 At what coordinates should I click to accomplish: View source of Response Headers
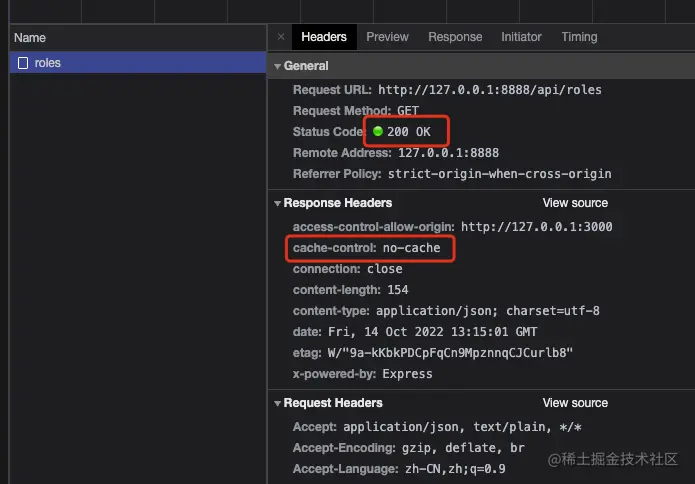point(575,203)
